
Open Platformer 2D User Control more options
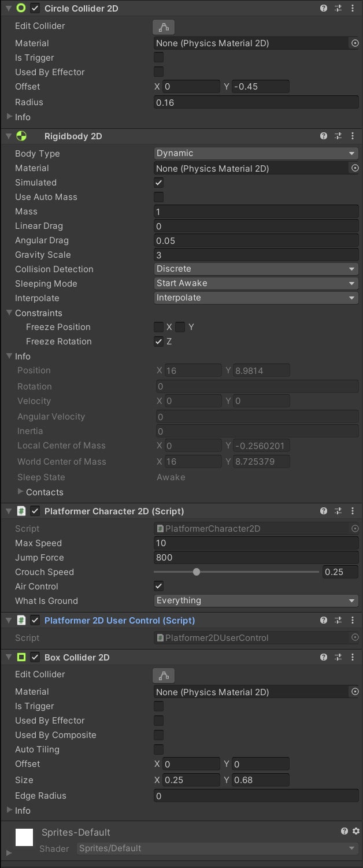[x=353, y=620]
